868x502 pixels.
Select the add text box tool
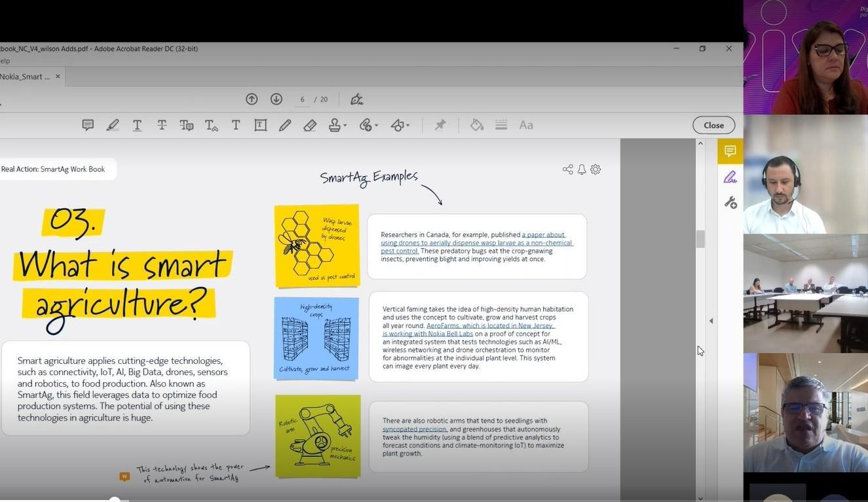[x=260, y=125]
